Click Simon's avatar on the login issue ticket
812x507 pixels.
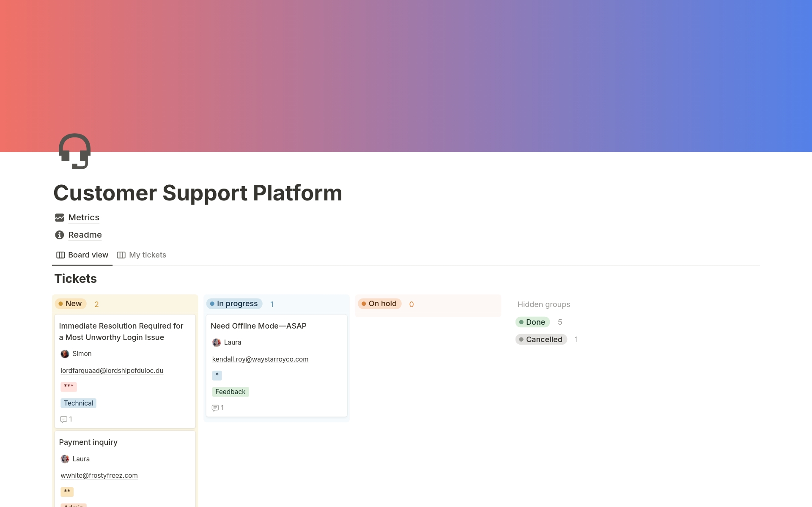pos(65,354)
